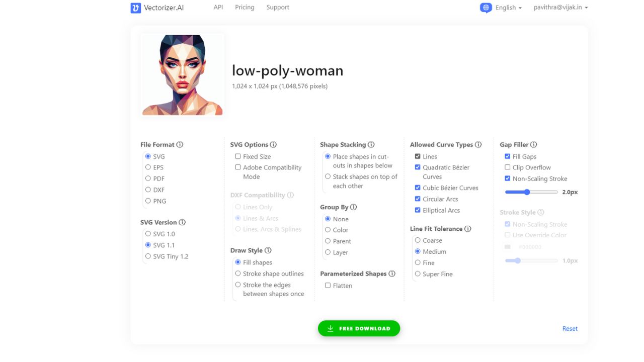The height and width of the screenshot is (362, 644).
Task: Uncheck Circular Arcs checkbox
Action: click(x=418, y=199)
